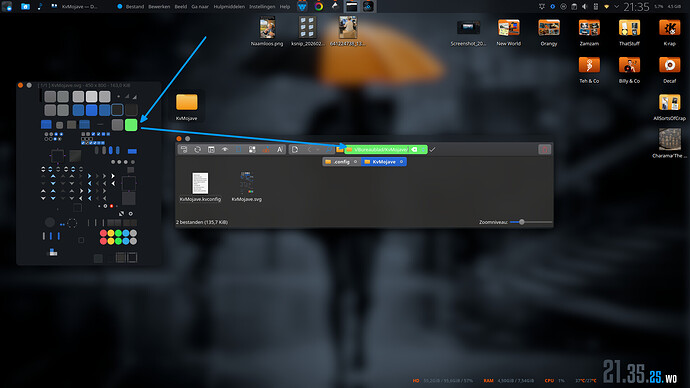Screen dimensions: 690x388
Task: Click the green swatch in SVG viewer
Action: click(x=131, y=125)
